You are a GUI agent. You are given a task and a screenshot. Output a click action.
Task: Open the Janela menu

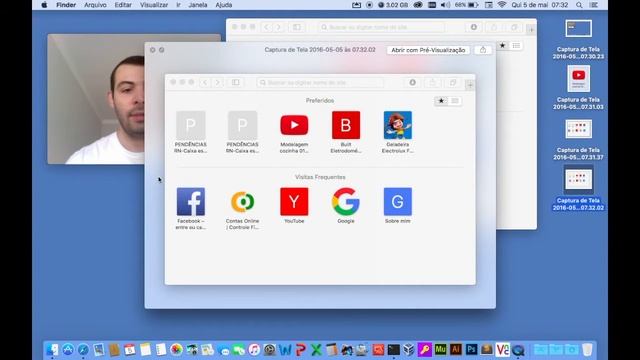(198, 5)
